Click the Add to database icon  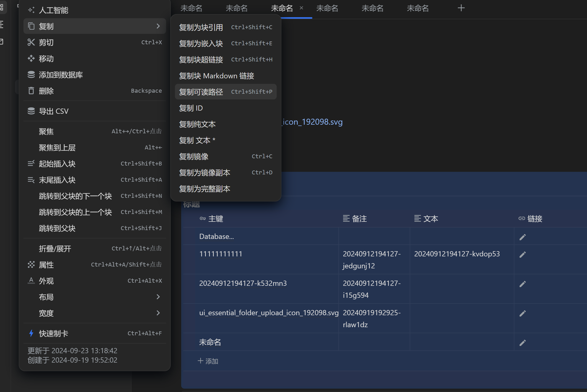[x=31, y=75]
